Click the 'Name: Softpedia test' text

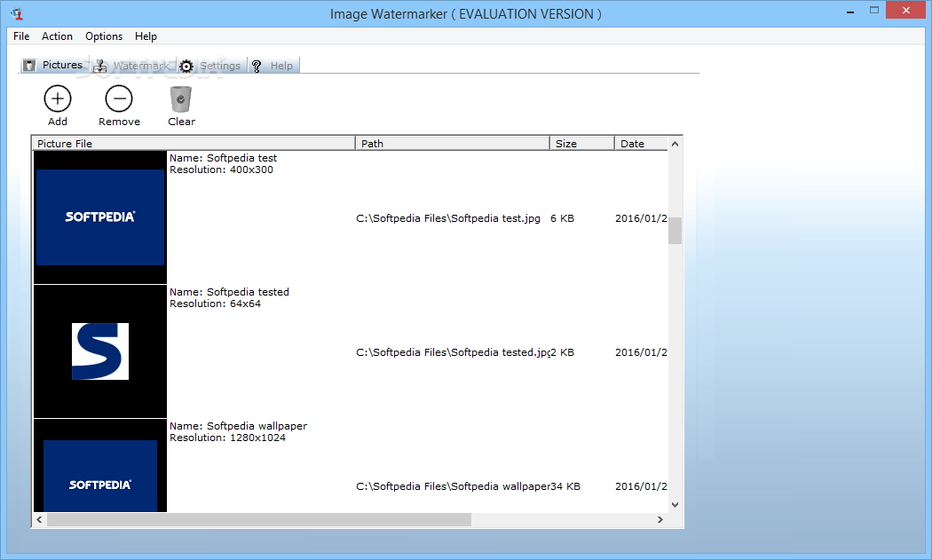pos(223,158)
